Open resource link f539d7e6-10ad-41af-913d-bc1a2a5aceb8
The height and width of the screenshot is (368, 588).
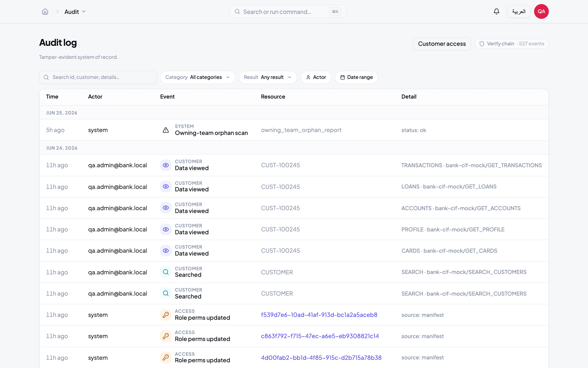[319, 315]
